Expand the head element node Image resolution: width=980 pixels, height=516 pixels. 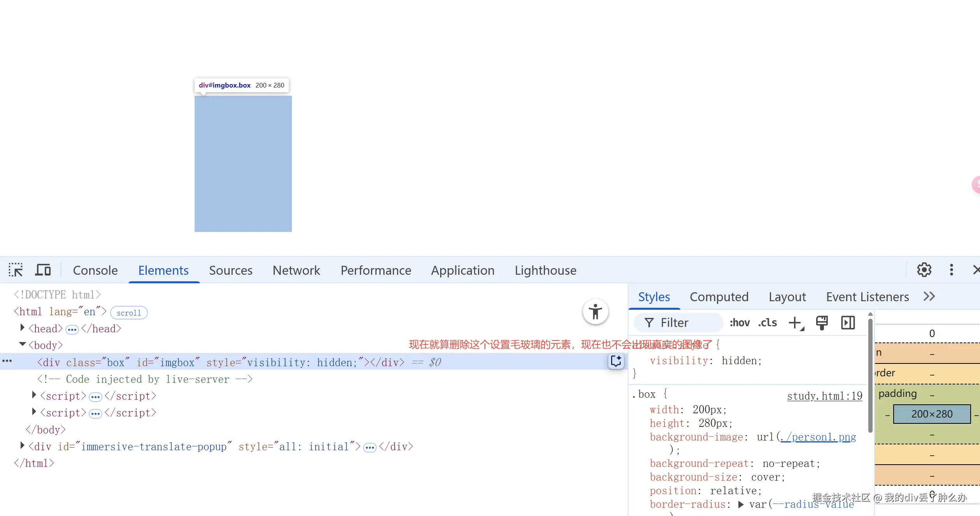(23, 328)
